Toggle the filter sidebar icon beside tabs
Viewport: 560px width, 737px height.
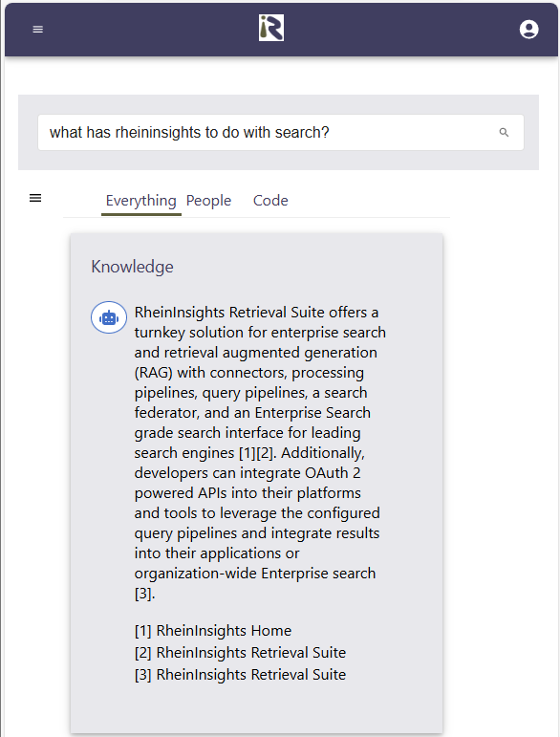pos(35,198)
